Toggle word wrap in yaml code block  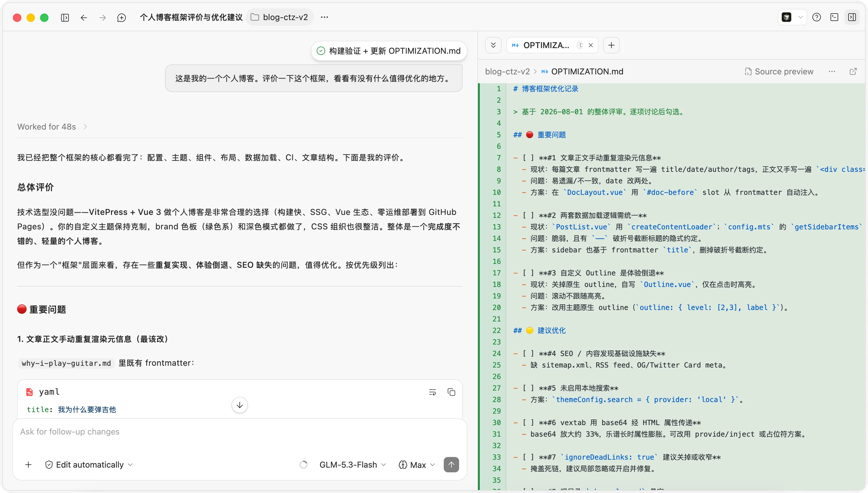coord(432,392)
